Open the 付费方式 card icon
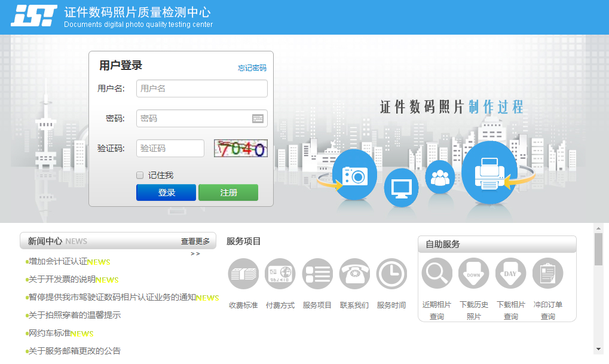 (280, 274)
